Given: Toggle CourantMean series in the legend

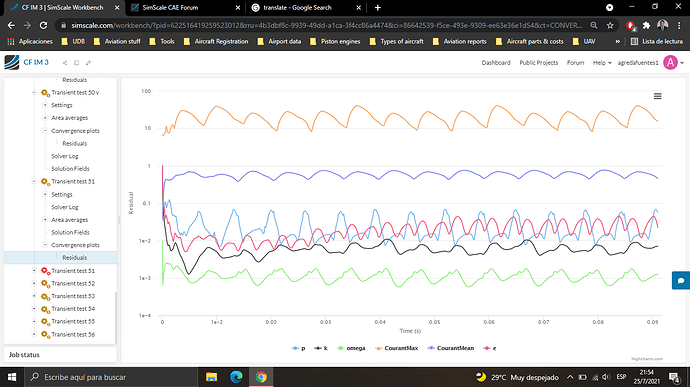Looking at the screenshot, I should click(451, 348).
